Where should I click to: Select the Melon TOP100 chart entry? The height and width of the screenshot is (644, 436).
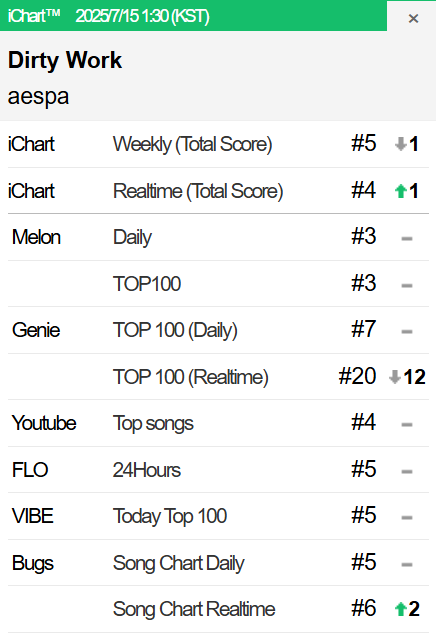point(218,284)
